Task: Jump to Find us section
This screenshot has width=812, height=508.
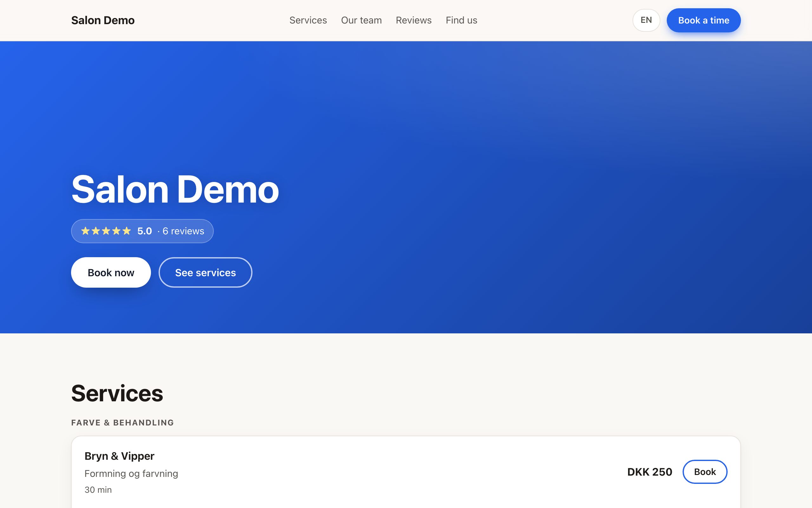Action: pyautogui.click(x=462, y=20)
